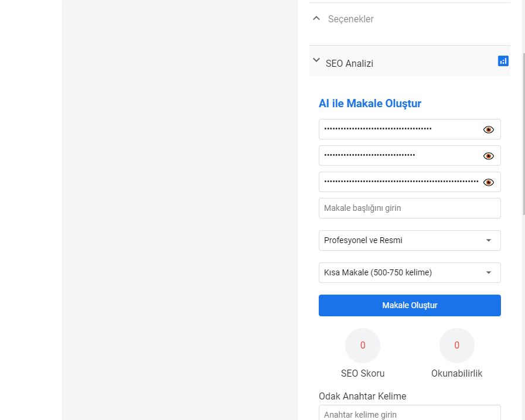The width and height of the screenshot is (525, 420).
Task: Select the Seçenekler panel header
Action: pyautogui.click(x=410, y=19)
